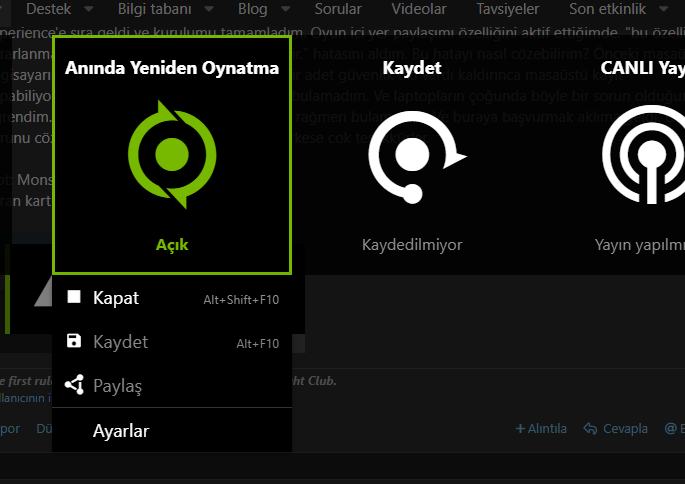
Task: Expand the Destek dropdown arrow
Action: click(x=89, y=9)
